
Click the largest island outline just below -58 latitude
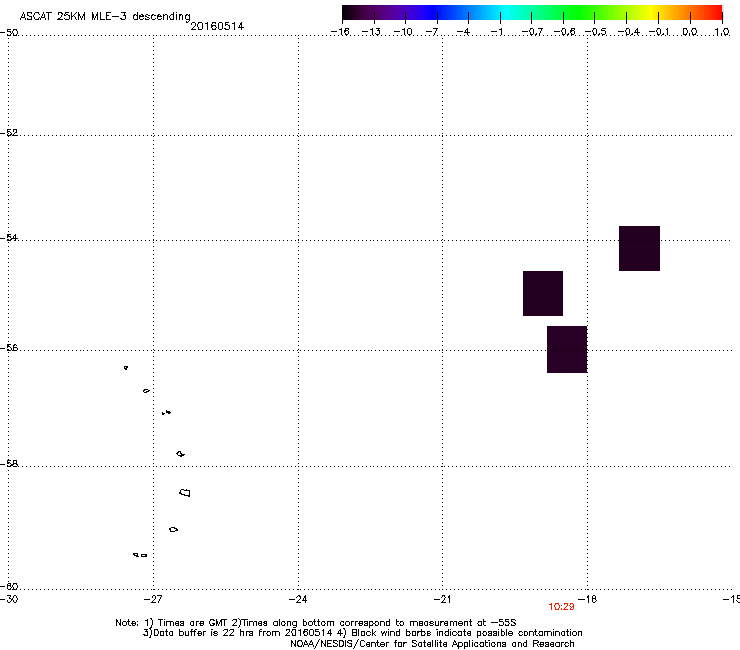click(x=185, y=492)
